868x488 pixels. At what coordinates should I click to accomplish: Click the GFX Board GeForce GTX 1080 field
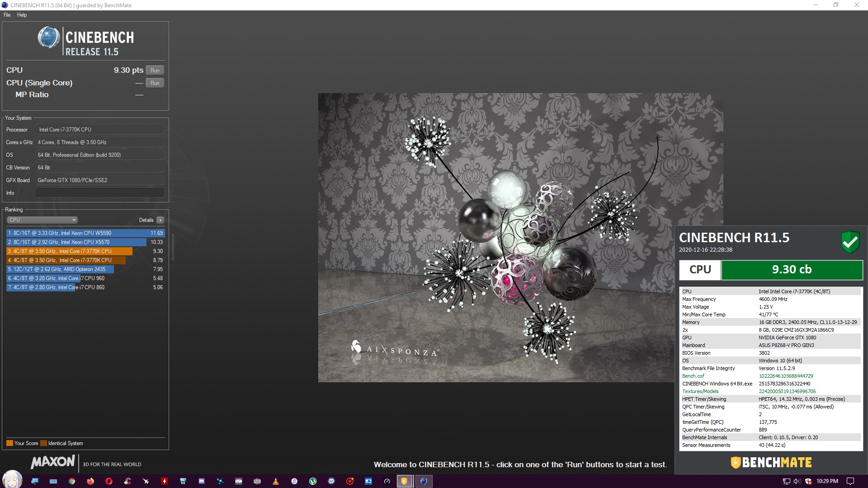99,180
